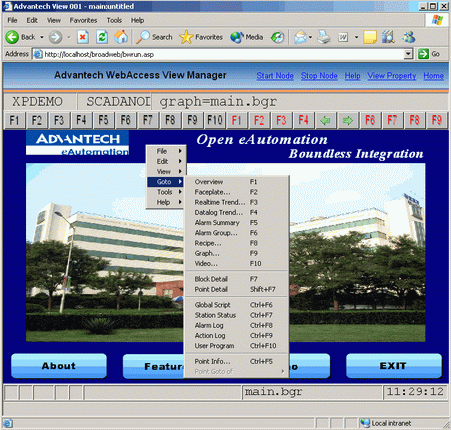Image resolution: width=451 pixels, height=430 pixels.
Task: Print the page with the printer icon
Action: tap(323, 37)
